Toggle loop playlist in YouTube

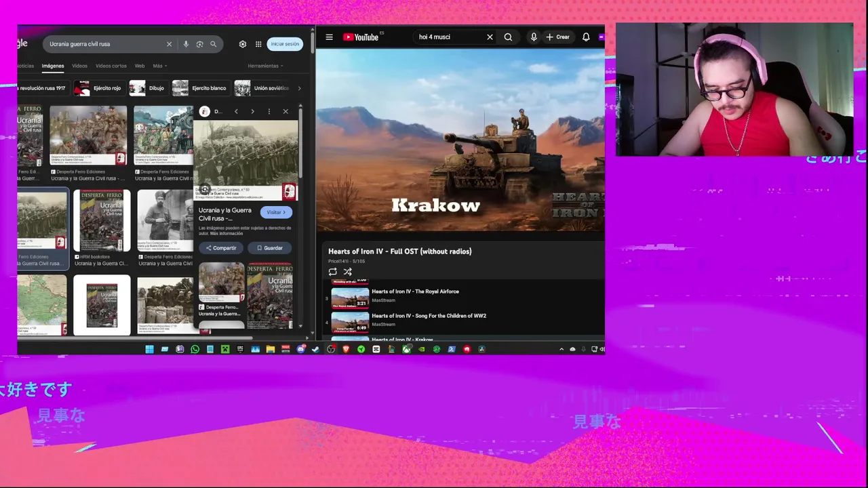[x=333, y=272]
